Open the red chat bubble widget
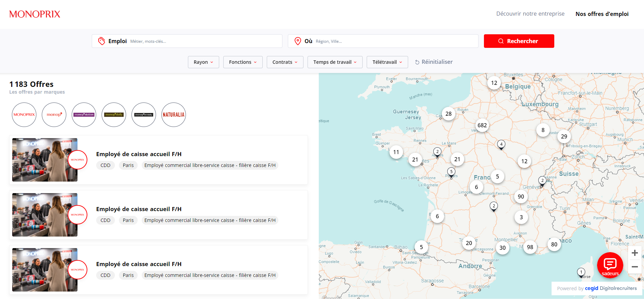644x299 pixels. [x=610, y=265]
